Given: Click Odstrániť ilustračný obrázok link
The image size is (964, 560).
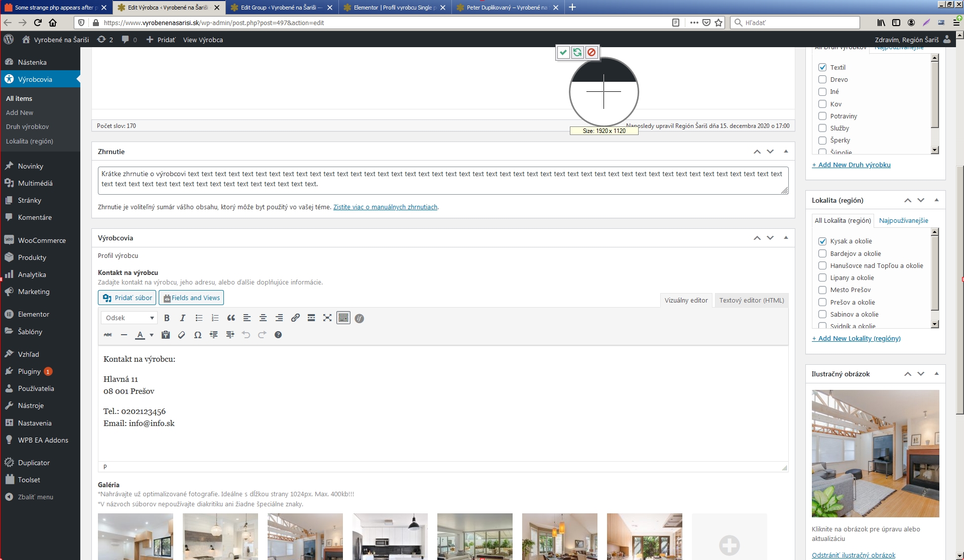Looking at the screenshot, I should 854,555.
